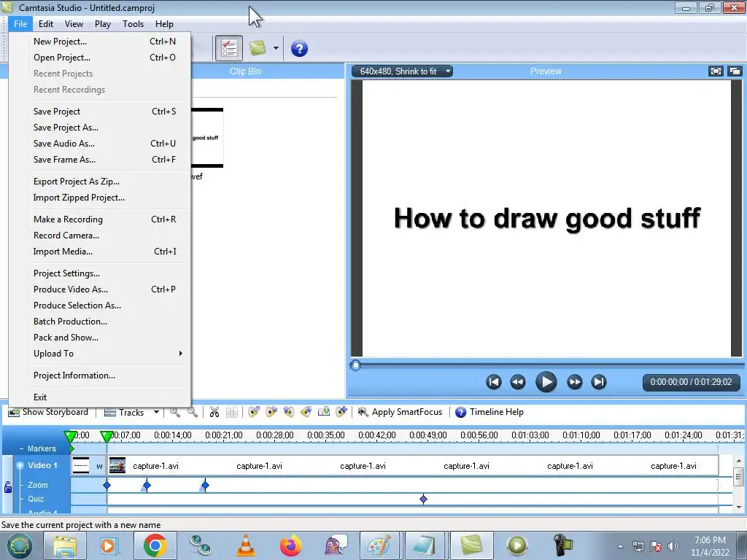Screen dimensions: 747x560
Task: Open the dropdown arrow beside the green Camtasia icon
Action: [x=276, y=48]
